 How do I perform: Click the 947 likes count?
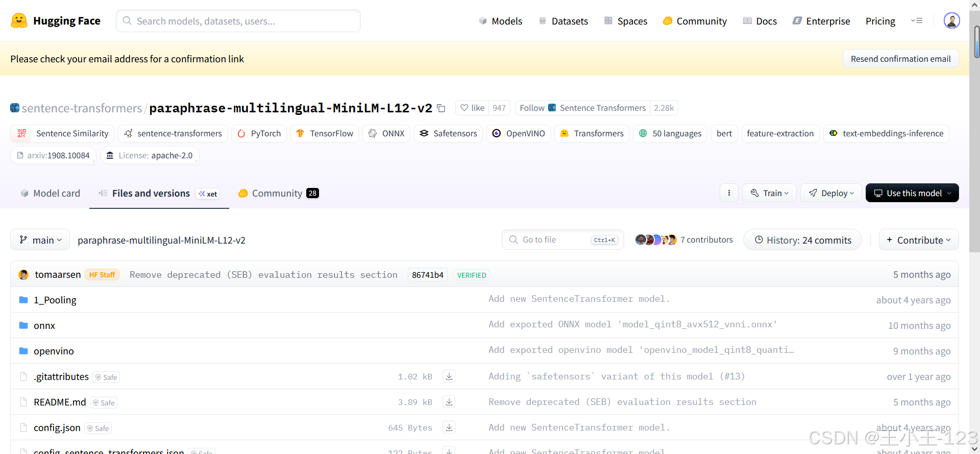point(499,108)
